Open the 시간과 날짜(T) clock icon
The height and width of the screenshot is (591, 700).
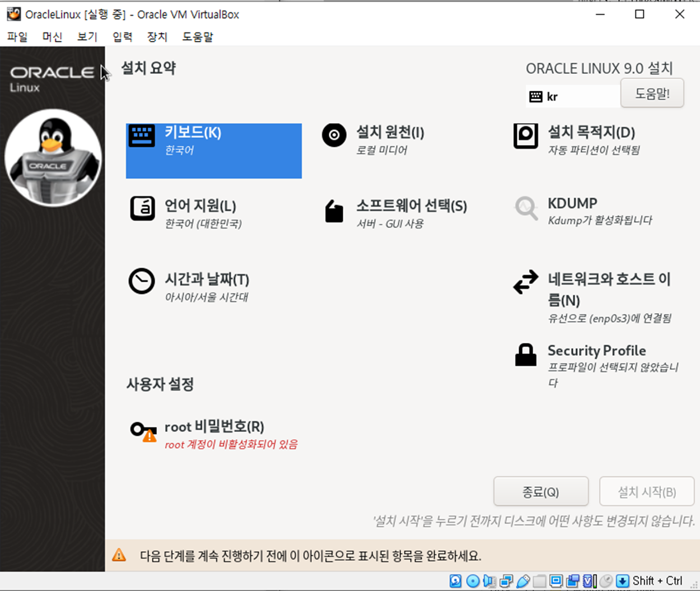point(142,281)
